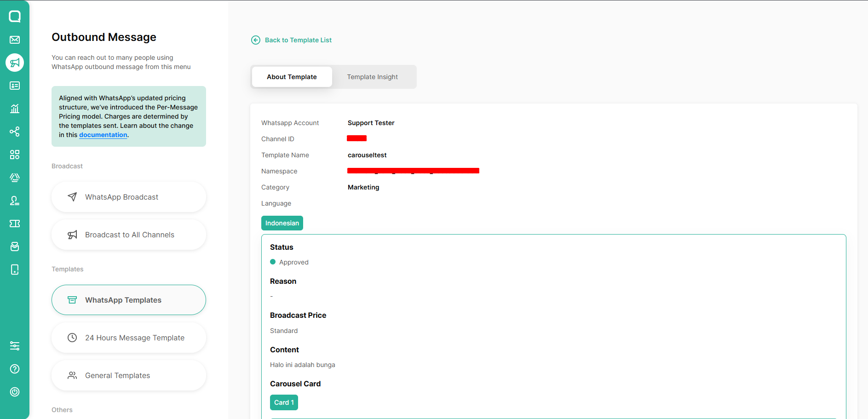Select the About Template tab
Screen dimensions: 868x419
[x=292, y=77]
